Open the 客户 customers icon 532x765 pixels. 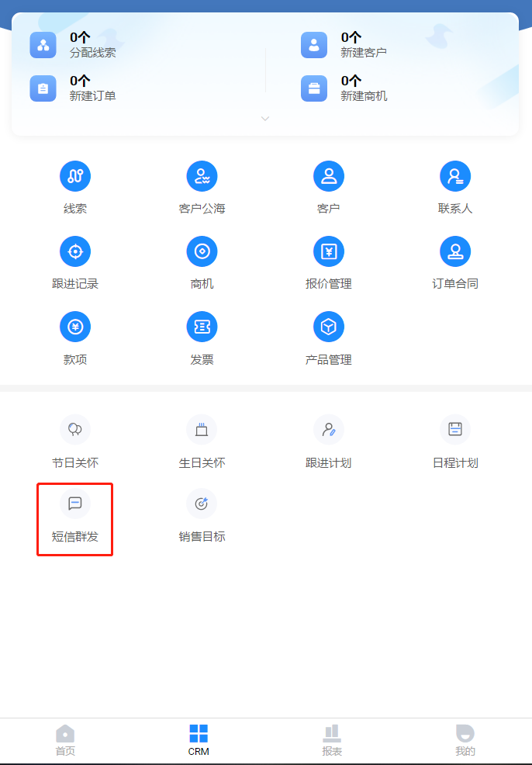[x=329, y=176]
